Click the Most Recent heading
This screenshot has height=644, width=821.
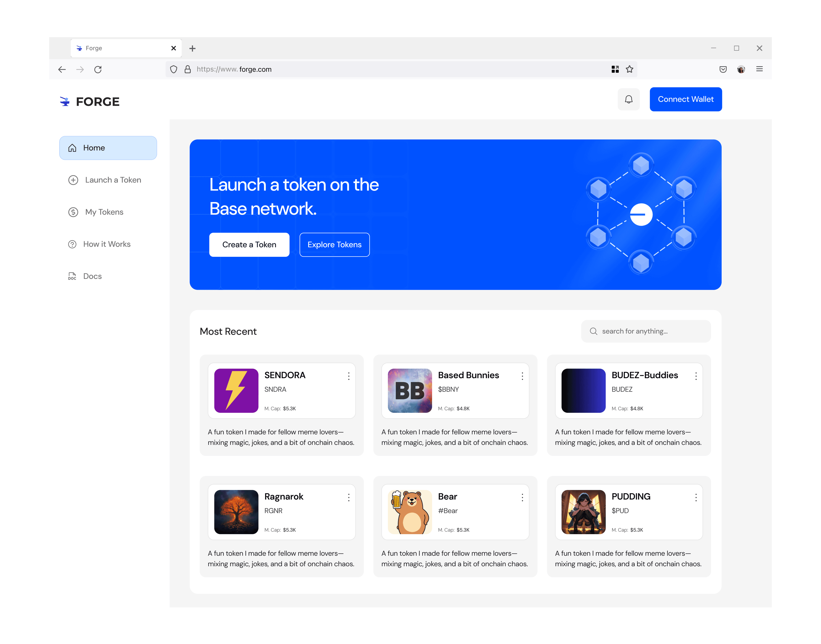(x=228, y=331)
